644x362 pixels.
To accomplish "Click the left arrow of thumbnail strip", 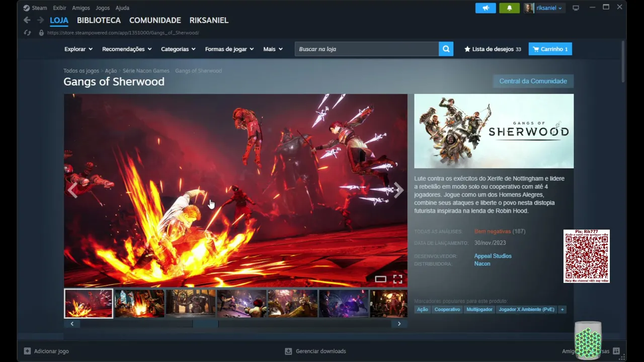I will (x=72, y=324).
